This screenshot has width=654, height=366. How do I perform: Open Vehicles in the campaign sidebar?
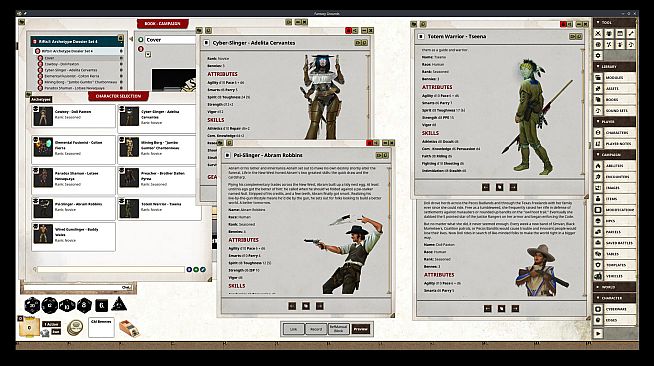click(x=615, y=276)
